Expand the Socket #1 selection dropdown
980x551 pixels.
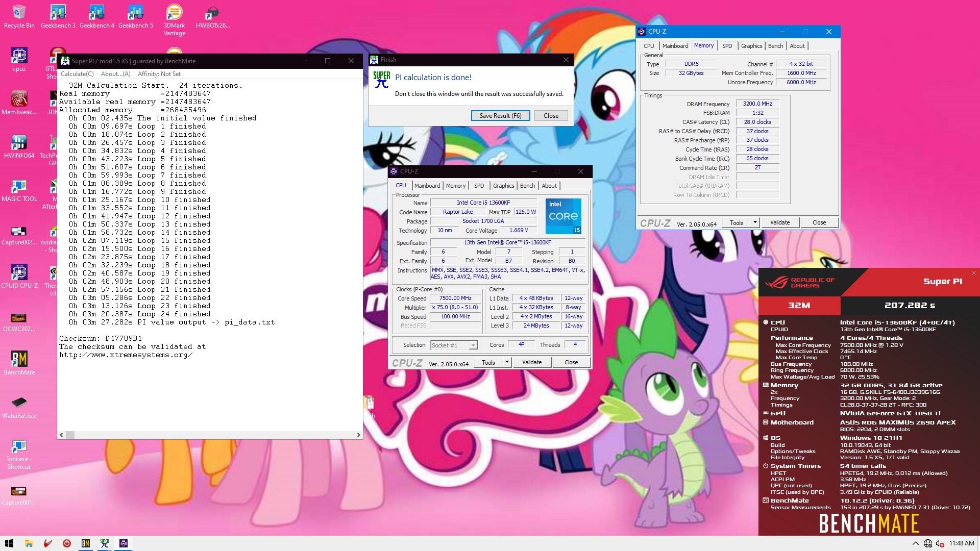pos(473,345)
